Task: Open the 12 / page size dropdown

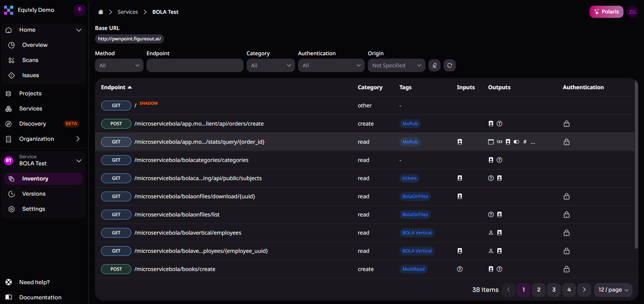Action: pos(613,290)
